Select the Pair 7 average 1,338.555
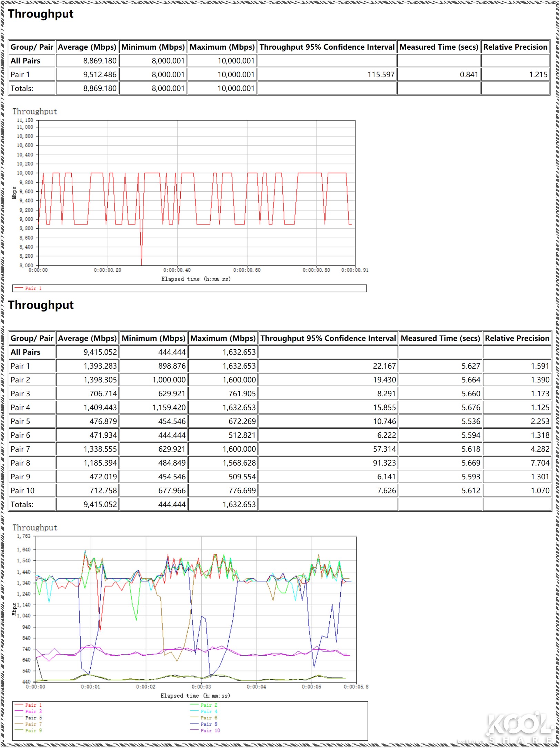This screenshot has width=560, height=748. point(100,449)
